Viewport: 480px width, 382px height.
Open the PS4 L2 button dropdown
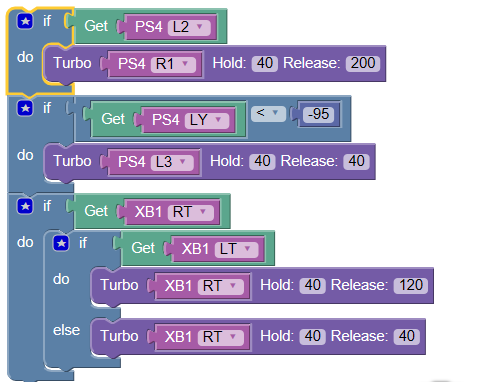(189, 27)
